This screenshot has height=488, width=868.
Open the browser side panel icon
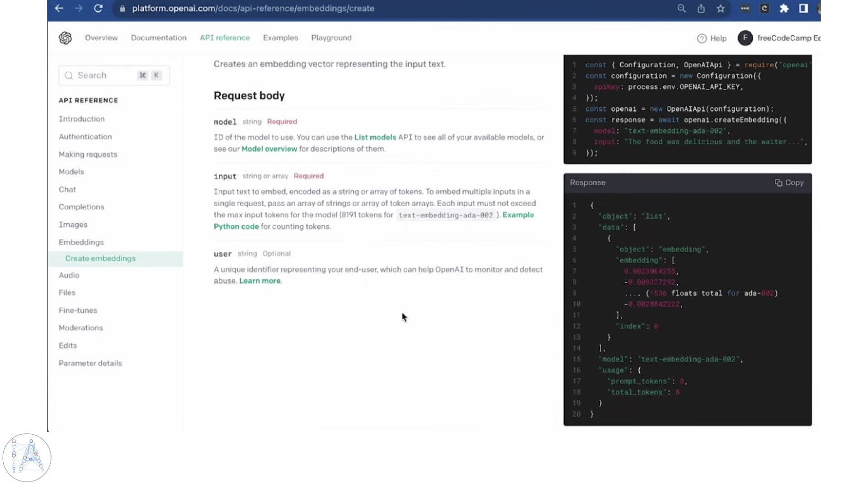(x=803, y=8)
